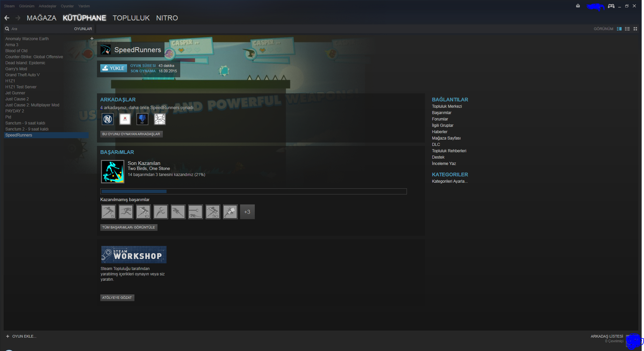
Task: Show the +3 remaining achievements
Action: point(247,212)
